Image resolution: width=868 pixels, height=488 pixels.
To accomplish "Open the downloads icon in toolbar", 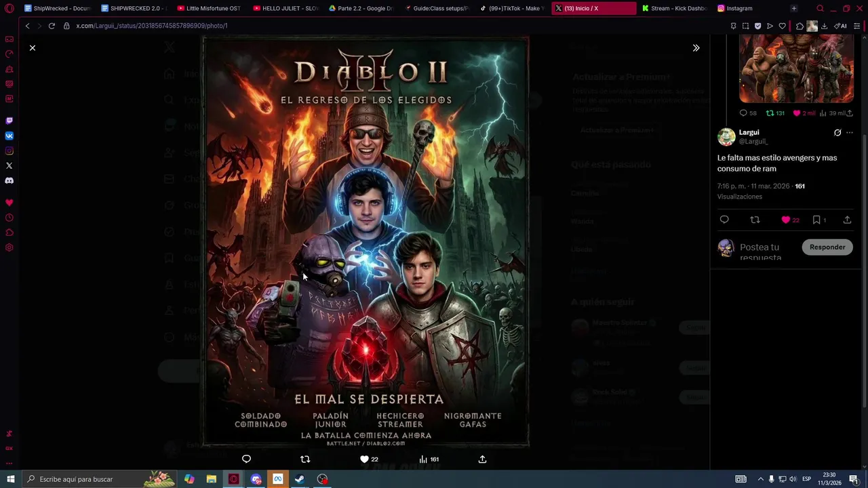I will (824, 26).
